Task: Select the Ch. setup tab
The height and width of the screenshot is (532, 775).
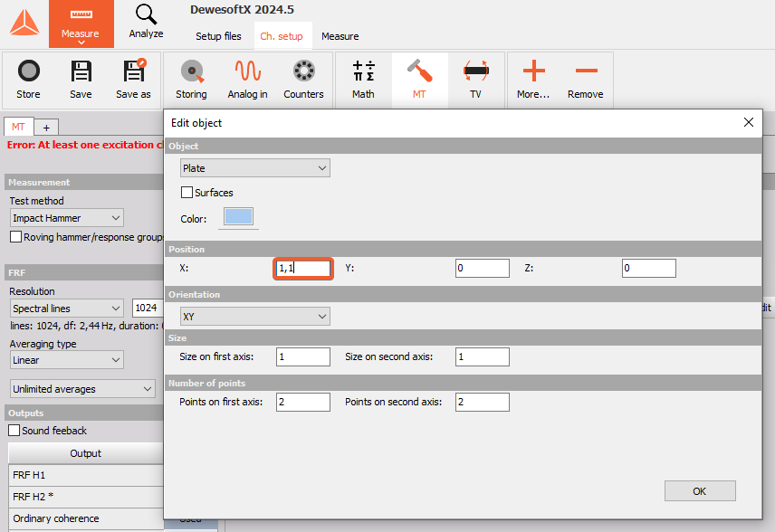Action: [x=282, y=36]
